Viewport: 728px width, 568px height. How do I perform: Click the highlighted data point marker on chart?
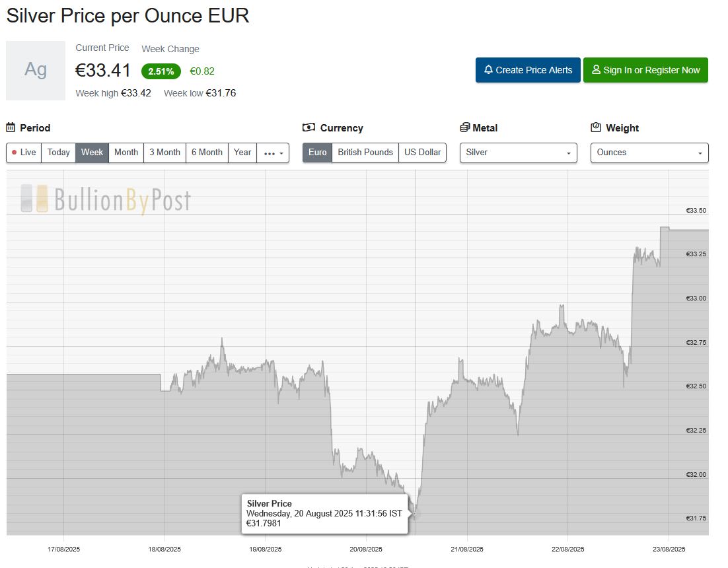click(x=415, y=514)
